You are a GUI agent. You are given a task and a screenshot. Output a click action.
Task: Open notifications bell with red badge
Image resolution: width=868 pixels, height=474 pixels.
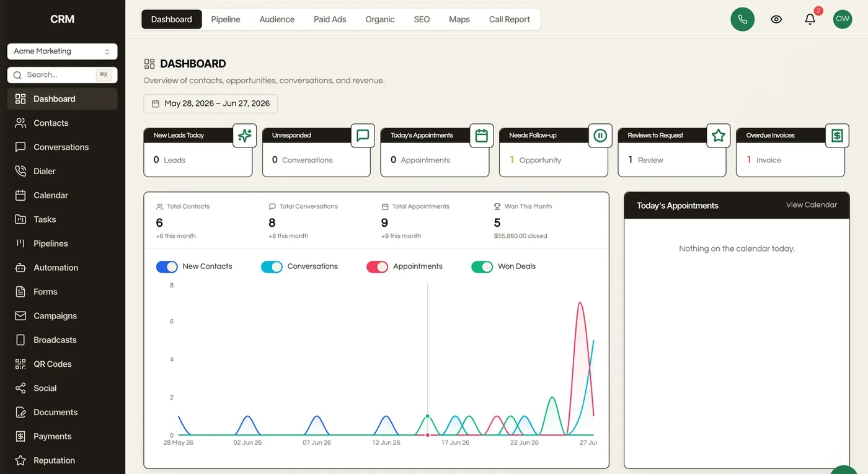coord(810,19)
